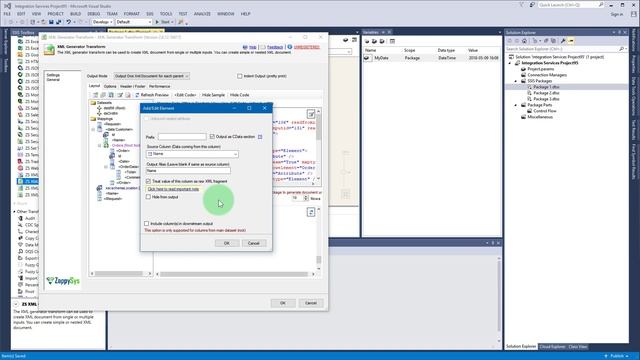
Task: Click the Undo arrow in Visual Studio toolbar
Action: point(68,22)
